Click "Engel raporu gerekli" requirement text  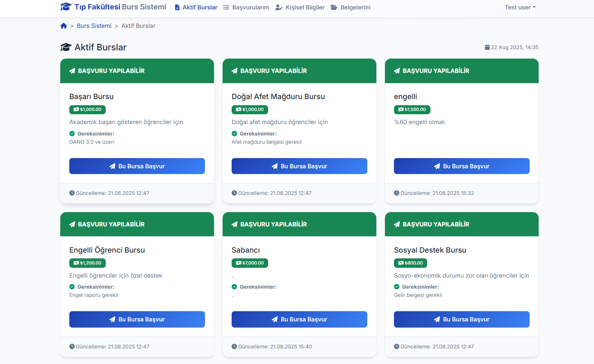tap(94, 295)
